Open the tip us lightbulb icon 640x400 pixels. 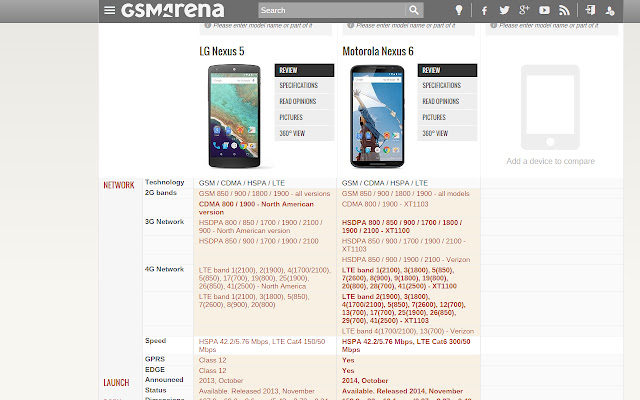[459, 10]
